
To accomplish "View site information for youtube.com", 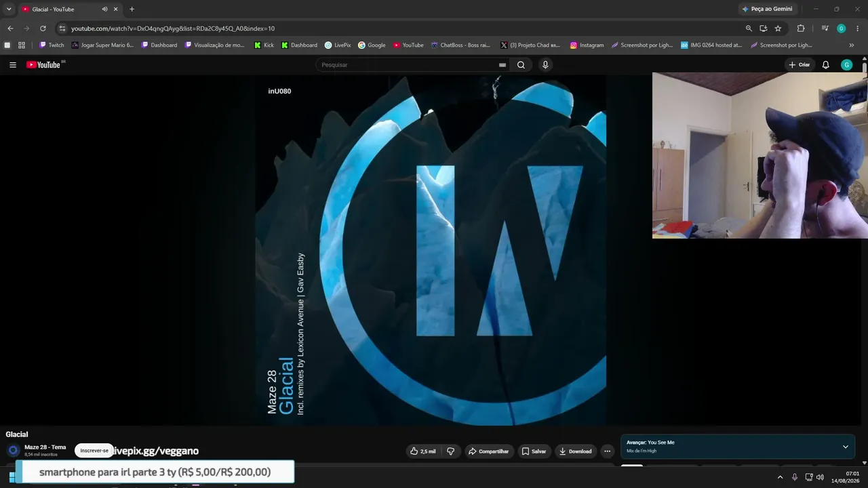I will pyautogui.click(x=62, y=28).
